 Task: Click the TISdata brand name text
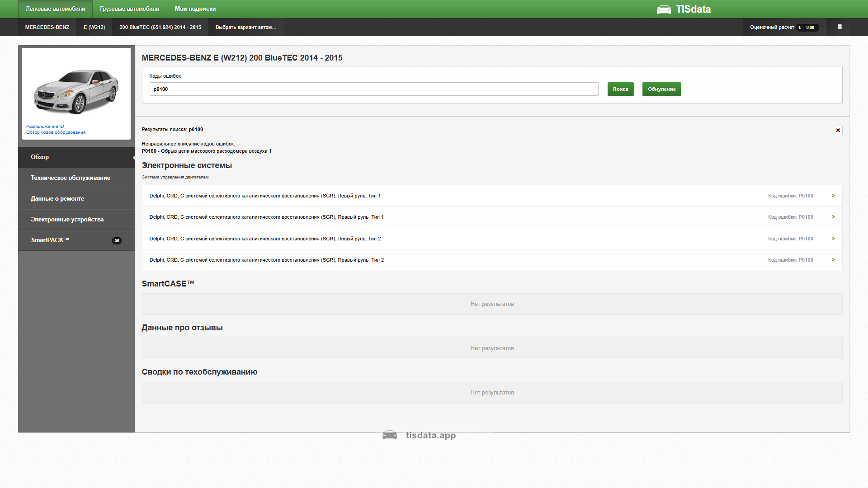(693, 9)
